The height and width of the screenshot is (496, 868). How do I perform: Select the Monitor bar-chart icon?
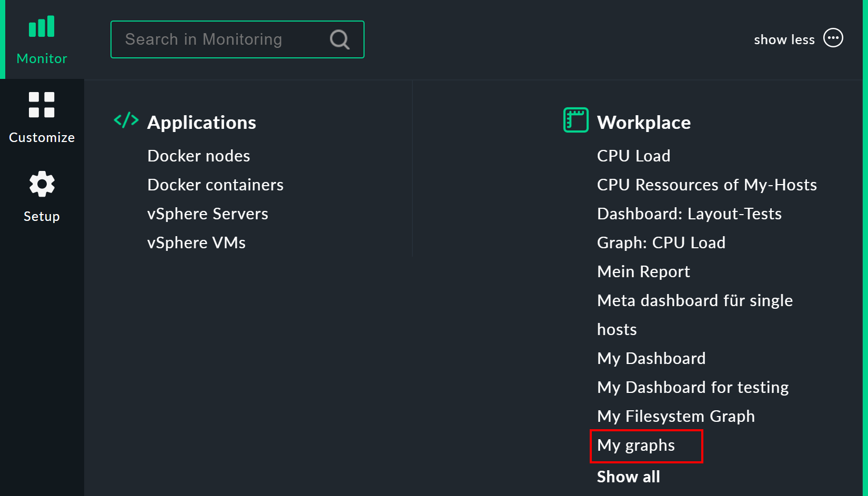click(x=42, y=26)
